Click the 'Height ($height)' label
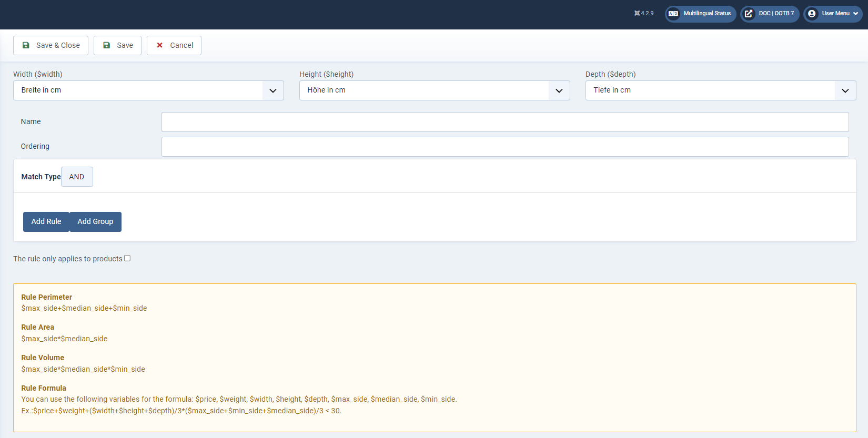868x438 pixels. click(x=327, y=74)
